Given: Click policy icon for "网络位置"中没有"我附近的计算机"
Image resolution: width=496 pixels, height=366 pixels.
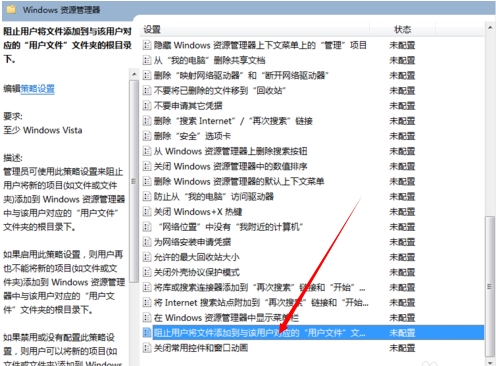Looking at the screenshot, I should 147,227.
